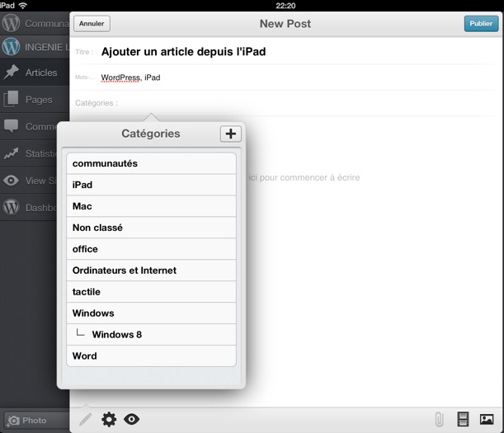This screenshot has width=504, height=433.
Task: Click the Wi-Fi status icon
Action: coord(23,6)
